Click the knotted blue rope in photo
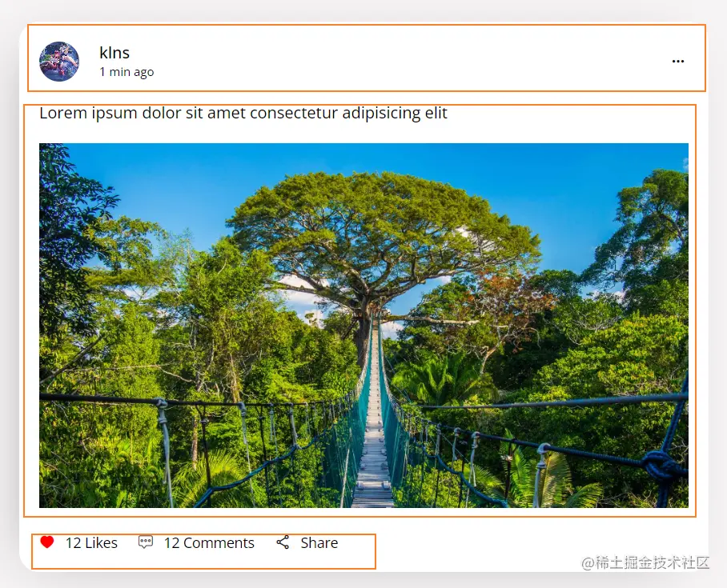Image resolution: width=727 pixels, height=588 pixels. coord(661,466)
